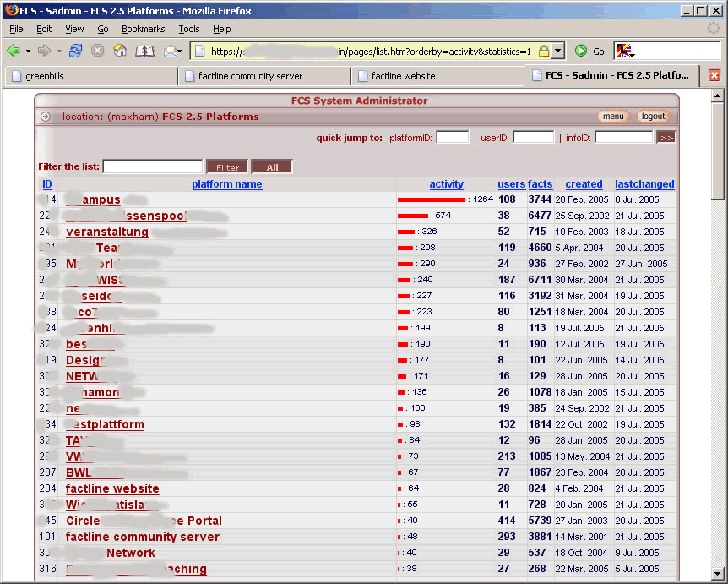Click the mail envelope toolbar icon
This screenshot has height=584, width=728.
pyautogui.click(x=171, y=51)
